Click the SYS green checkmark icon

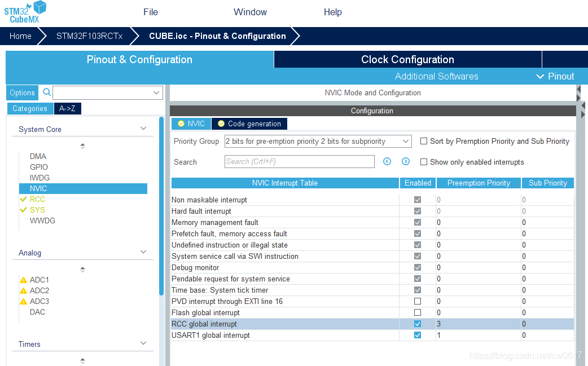pos(23,210)
